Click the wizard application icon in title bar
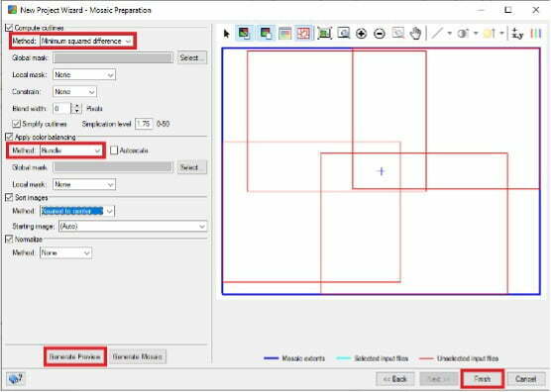Viewport: 551px width, 392px height. point(12,10)
